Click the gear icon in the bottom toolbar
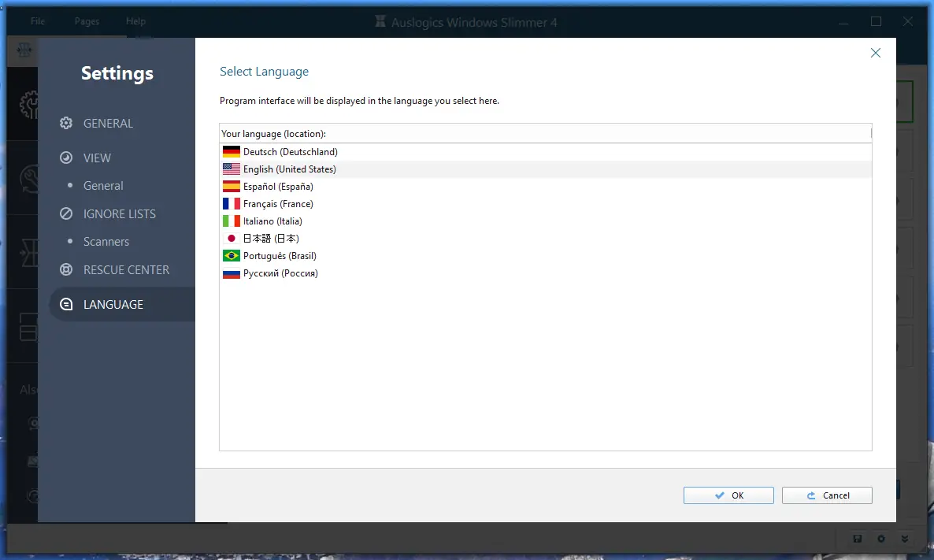 (x=880, y=540)
